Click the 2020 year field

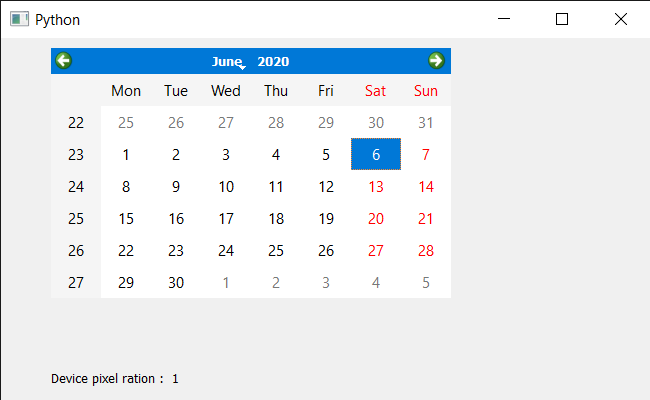(x=273, y=61)
